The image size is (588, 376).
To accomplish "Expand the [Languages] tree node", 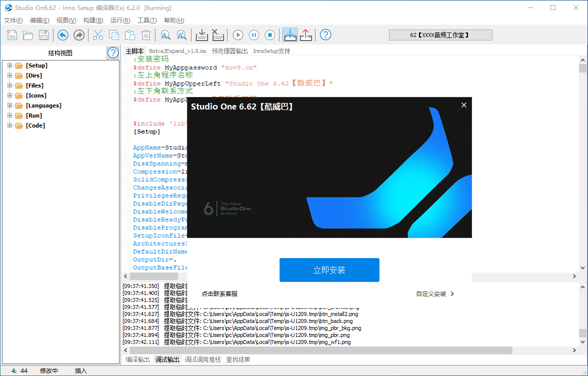I will (10, 105).
